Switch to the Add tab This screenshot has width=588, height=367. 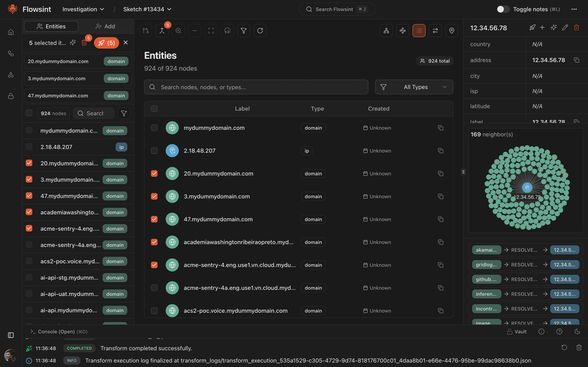(x=105, y=26)
